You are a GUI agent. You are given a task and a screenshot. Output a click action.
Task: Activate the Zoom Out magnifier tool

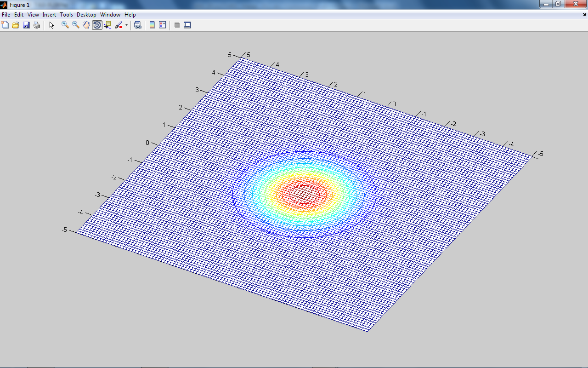[x=76, y=25]
